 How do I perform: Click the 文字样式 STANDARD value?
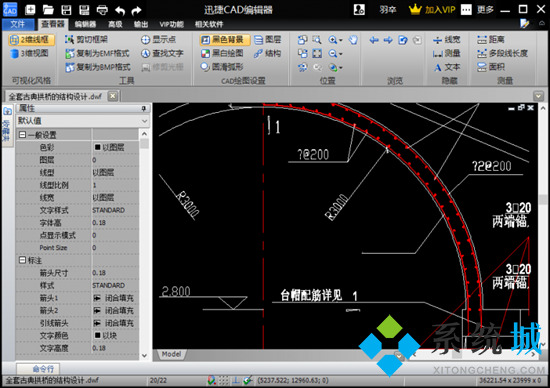(x=115, y=210)
